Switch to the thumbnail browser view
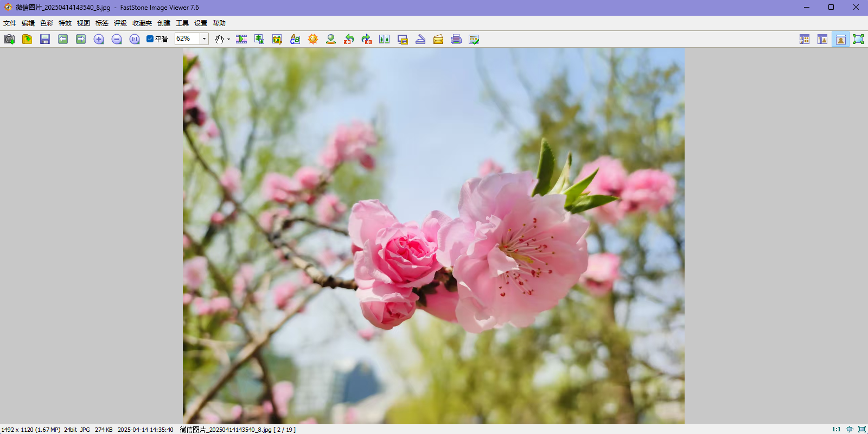 tap(805, 39)
